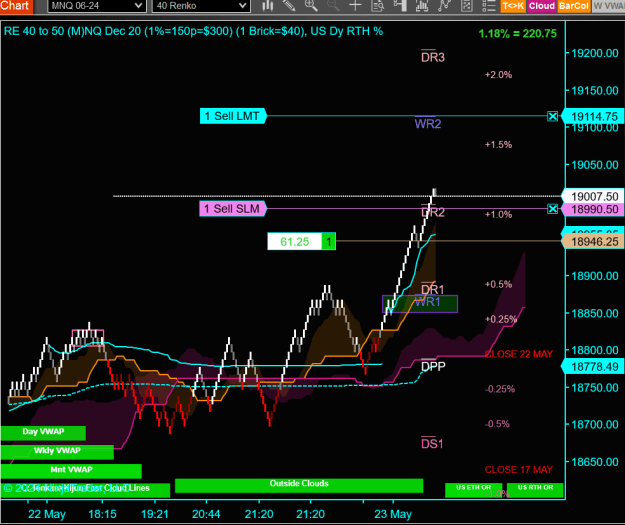Viewport: 625px width, 525px height.
Task: Toggle the Cloud magenta button
Action: 542,6
